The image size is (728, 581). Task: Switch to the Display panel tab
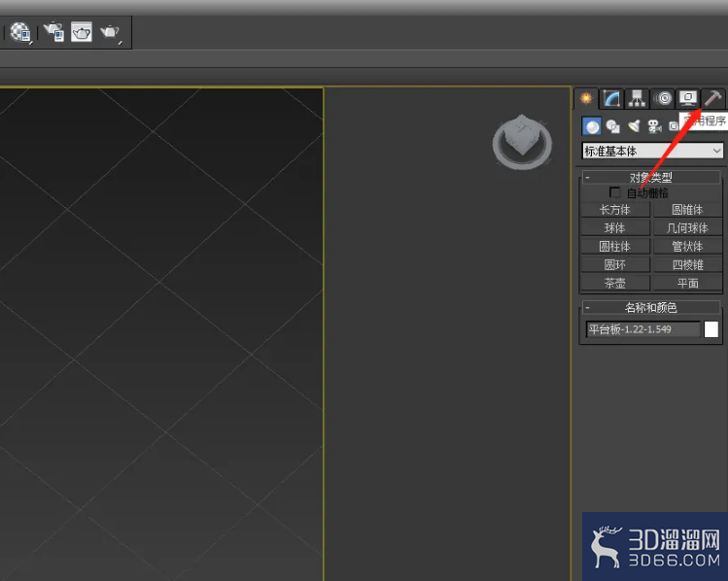click(687, 98)
